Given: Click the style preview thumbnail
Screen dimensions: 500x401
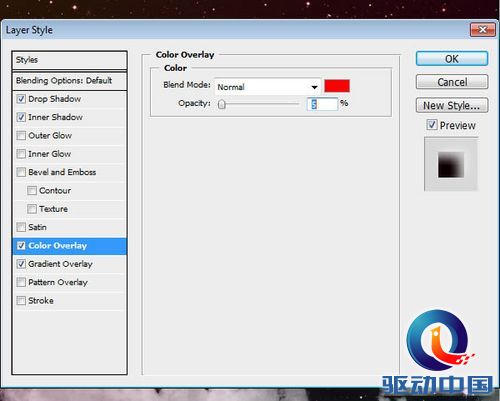Looking at the screenshot, I should point(451,164).
